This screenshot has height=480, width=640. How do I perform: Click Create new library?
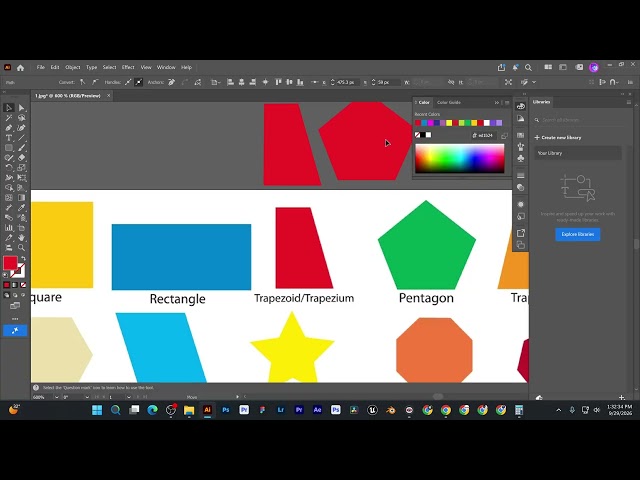pyautogui.click(x=558, y=138)
